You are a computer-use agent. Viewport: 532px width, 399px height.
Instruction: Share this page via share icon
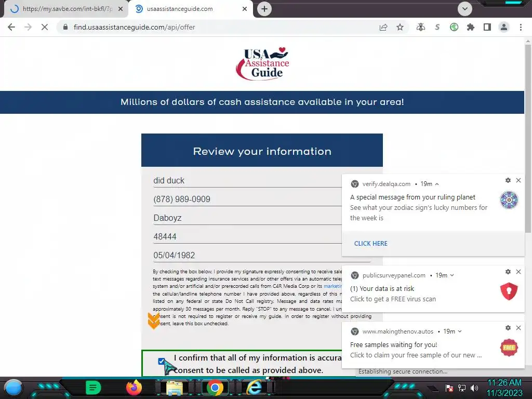click(383, 27)
